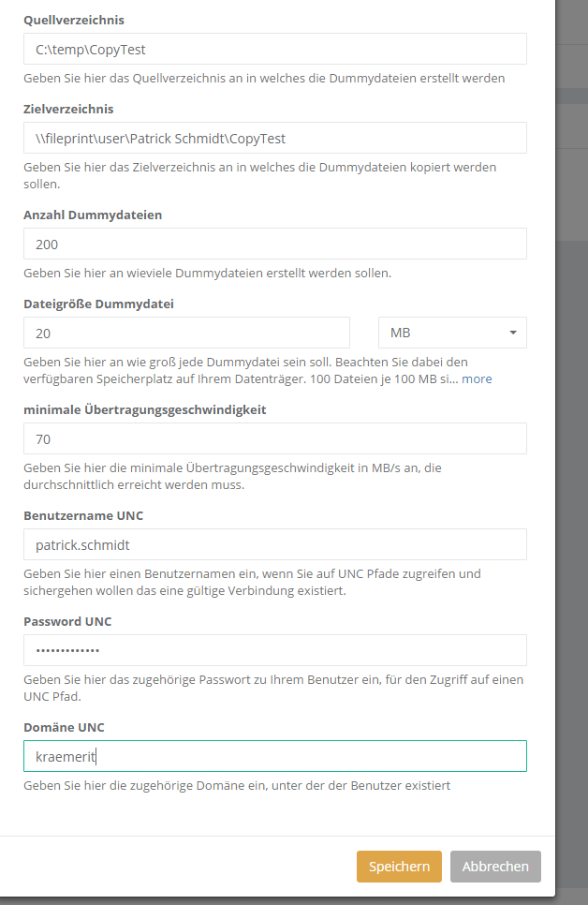Screen dimensions: 588x905
Task: Click the Anzahl Dummydateien field showing 200
Action: point(274,244)
